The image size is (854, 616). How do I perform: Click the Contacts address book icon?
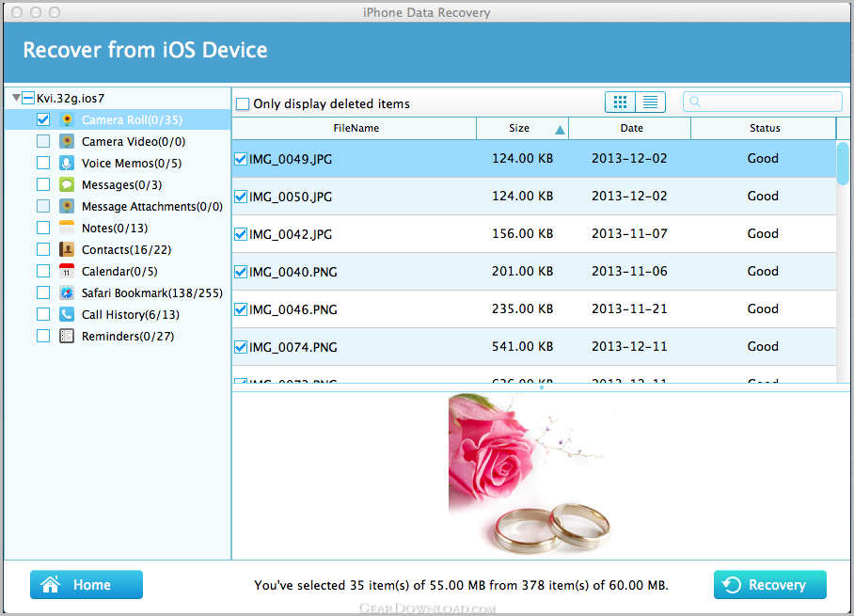pos(67,249)
